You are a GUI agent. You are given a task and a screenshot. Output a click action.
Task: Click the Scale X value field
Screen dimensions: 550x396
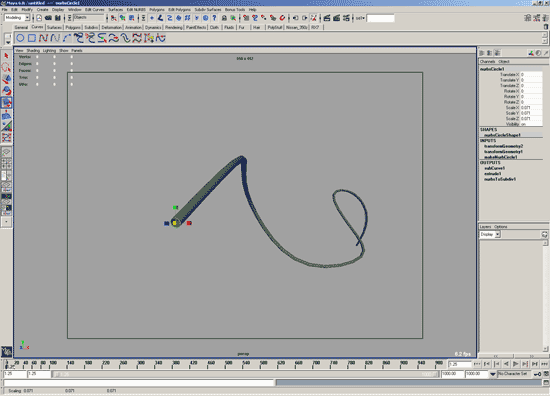[x=531, y=108]
